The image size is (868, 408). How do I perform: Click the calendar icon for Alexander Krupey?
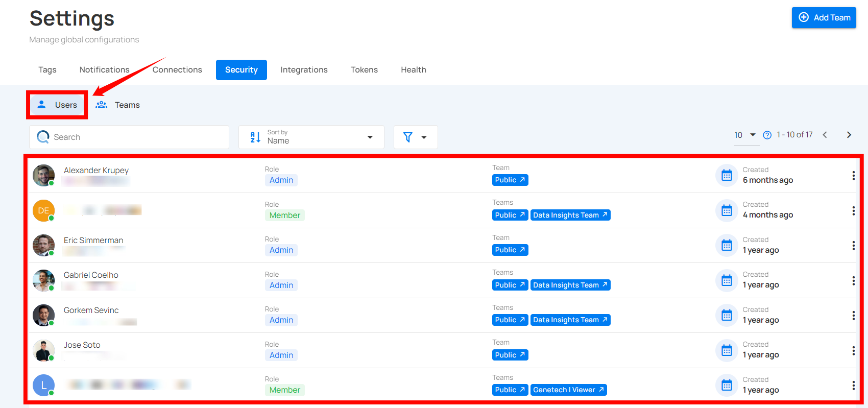[727, 175]
